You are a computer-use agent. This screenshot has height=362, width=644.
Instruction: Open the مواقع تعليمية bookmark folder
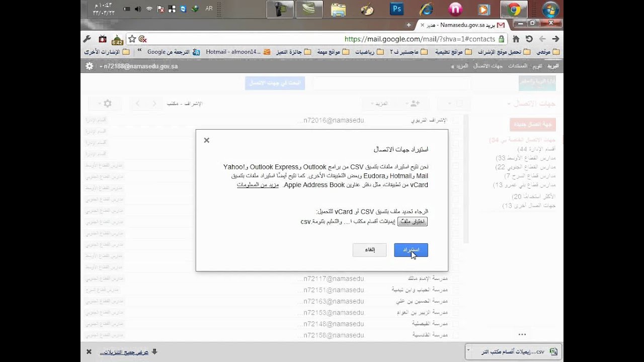coord(453,52)
